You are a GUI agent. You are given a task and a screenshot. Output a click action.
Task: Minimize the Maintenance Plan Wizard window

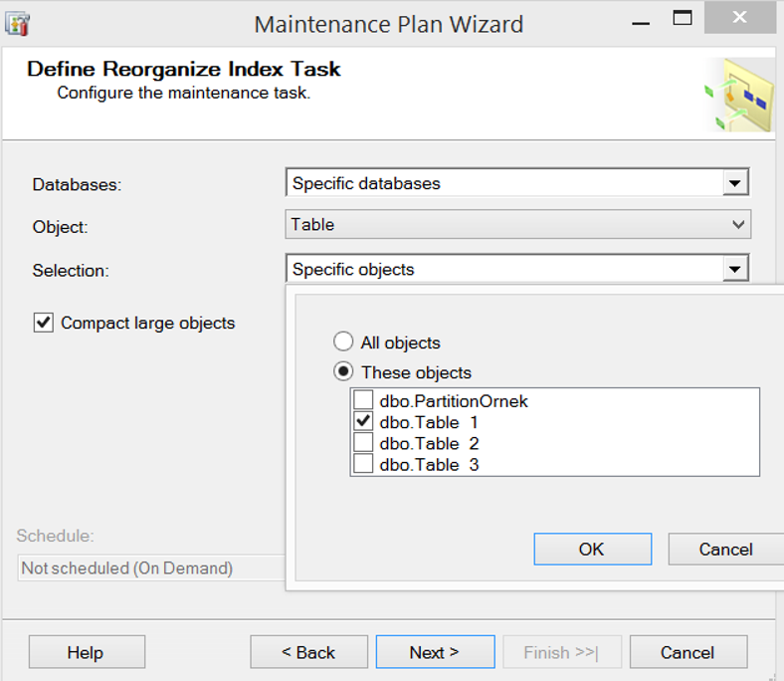click(x=641, y=20)
